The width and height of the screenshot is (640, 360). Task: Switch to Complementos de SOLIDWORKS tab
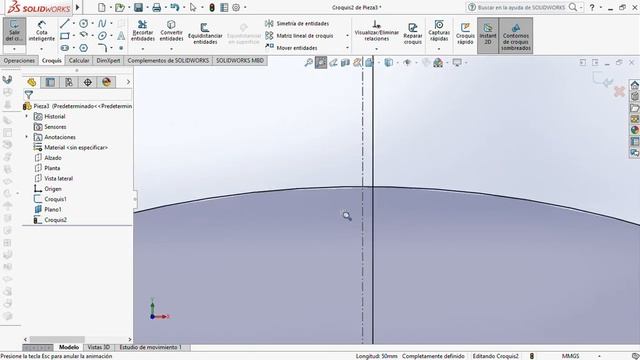tap(168, 60)
